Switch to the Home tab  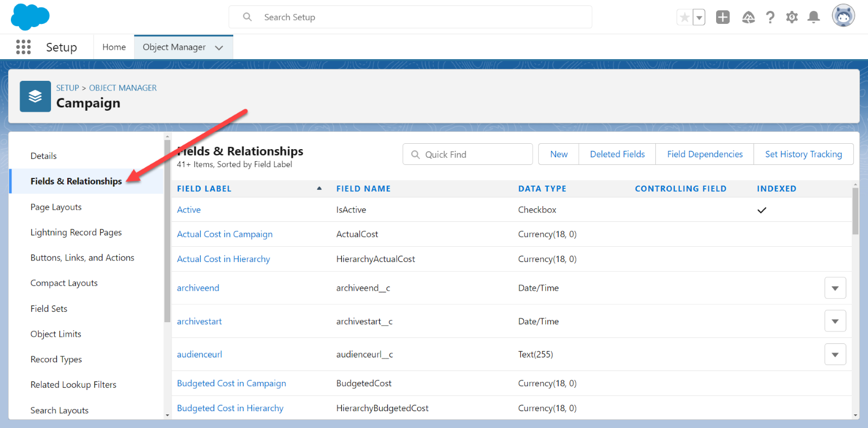click(114, 47)
